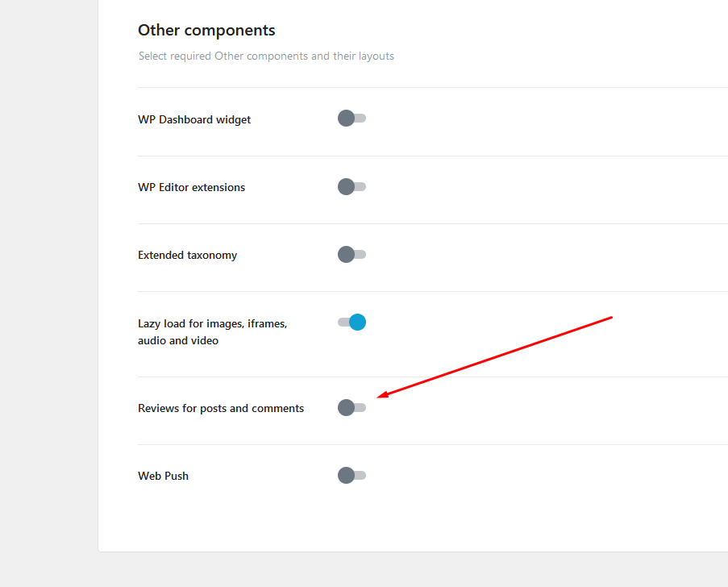The image size is (728, 587).
Task: Click the Lazy load for images, iframes label
Action: click(x=213, y=323)
